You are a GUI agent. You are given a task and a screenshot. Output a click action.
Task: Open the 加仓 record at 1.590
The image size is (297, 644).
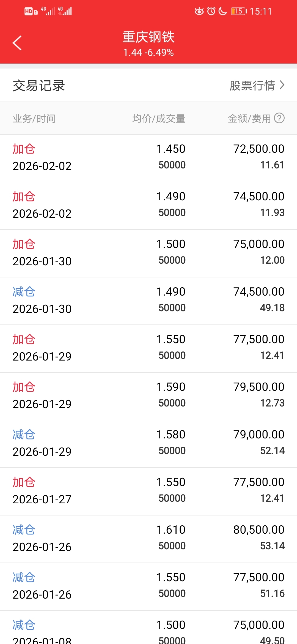coord(148,396)
